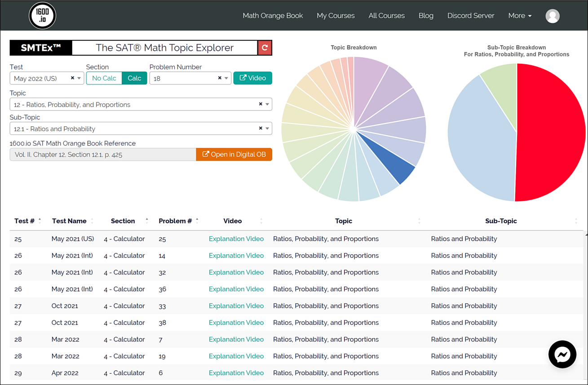Click the Video button

pos(252,78)
